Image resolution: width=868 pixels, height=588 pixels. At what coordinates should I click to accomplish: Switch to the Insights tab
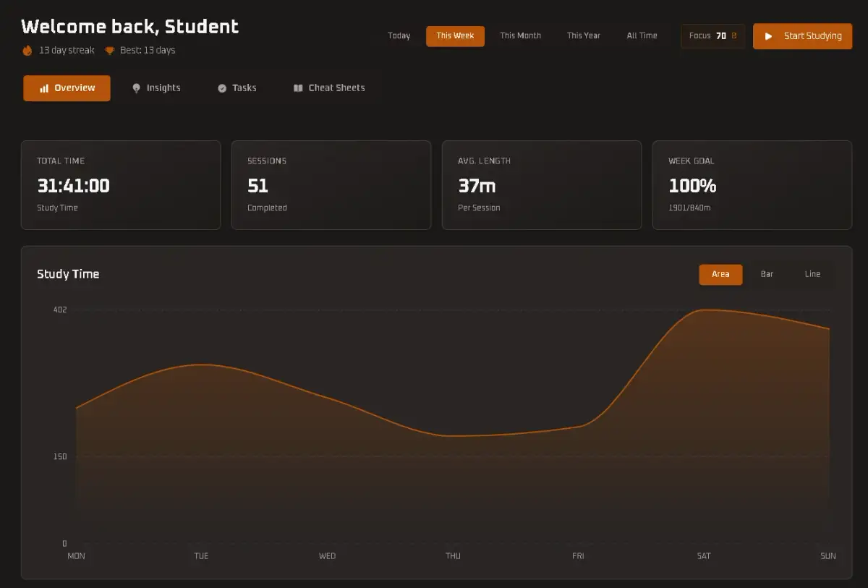tap(156, 88)
